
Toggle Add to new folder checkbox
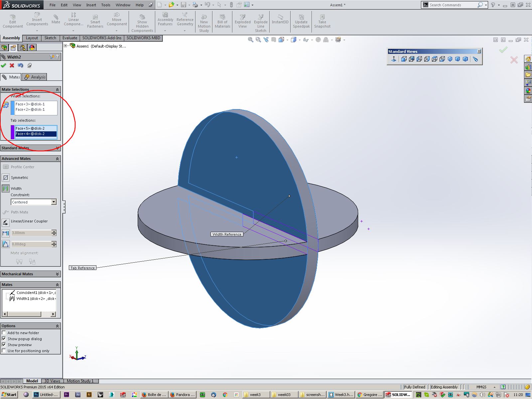[x=4, y=333]
